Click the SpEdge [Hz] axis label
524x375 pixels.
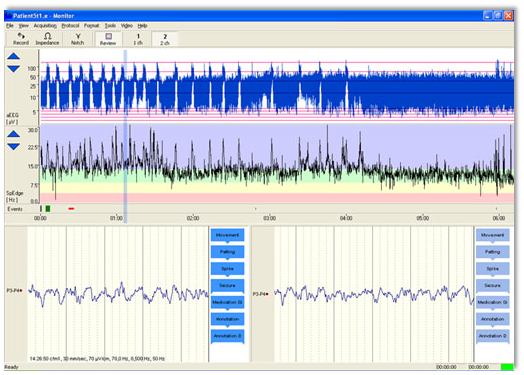click(14, 197)
